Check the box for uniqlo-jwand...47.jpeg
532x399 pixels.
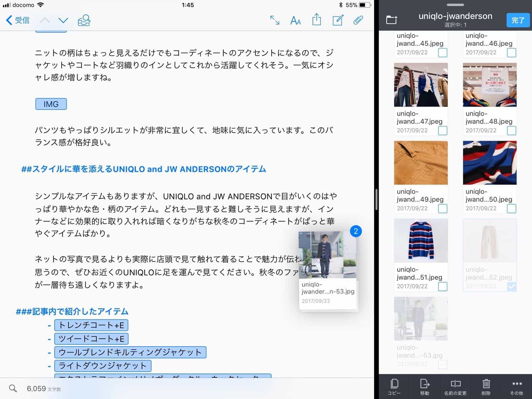coord(442,131)
